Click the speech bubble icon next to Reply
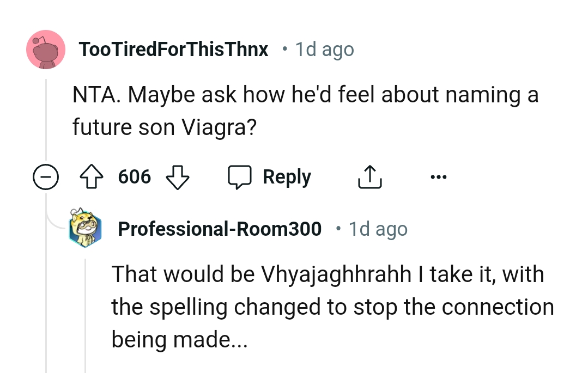 pos(240,176)
